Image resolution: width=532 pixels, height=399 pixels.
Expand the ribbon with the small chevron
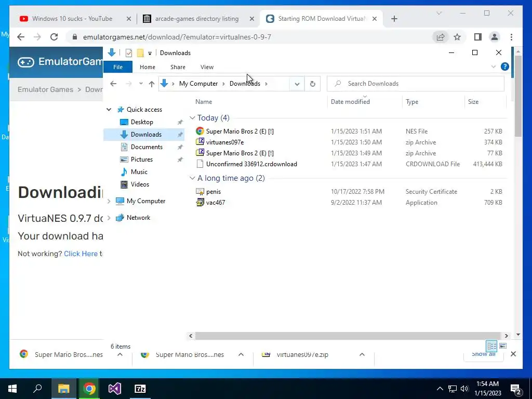(x=494, y=67)
